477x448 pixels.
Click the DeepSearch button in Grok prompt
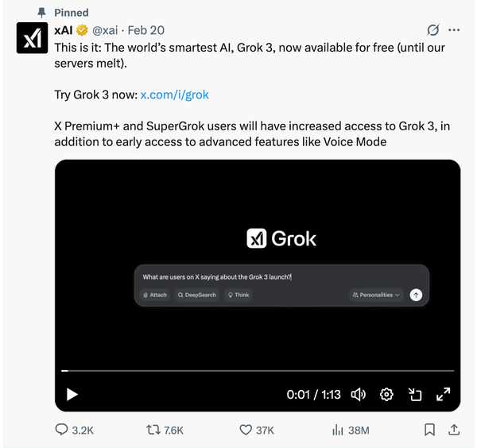[x=197, y=295]
